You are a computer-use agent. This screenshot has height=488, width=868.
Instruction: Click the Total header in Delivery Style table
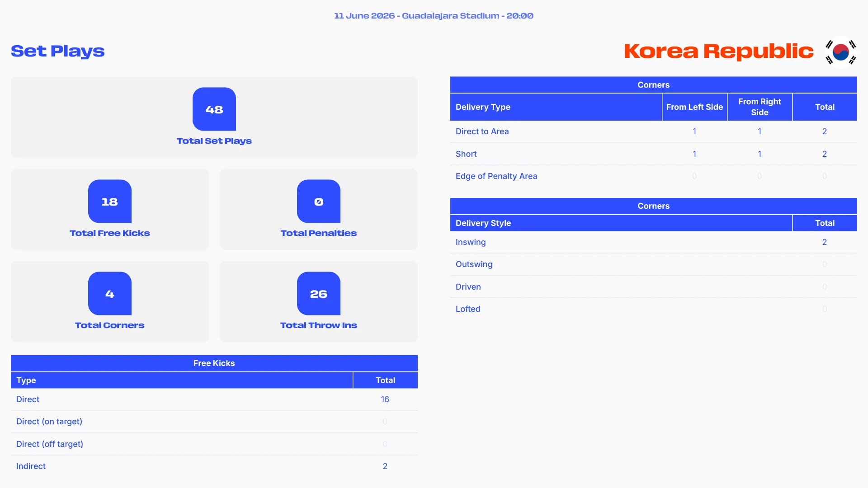[x=825, y=223]
